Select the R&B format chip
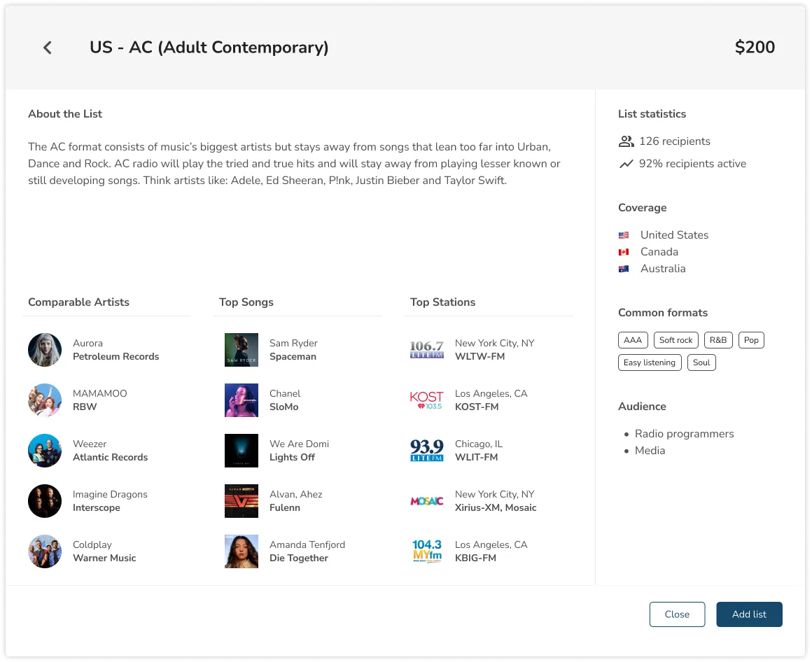This screenshot has width=812, height=662. [718, 339]
